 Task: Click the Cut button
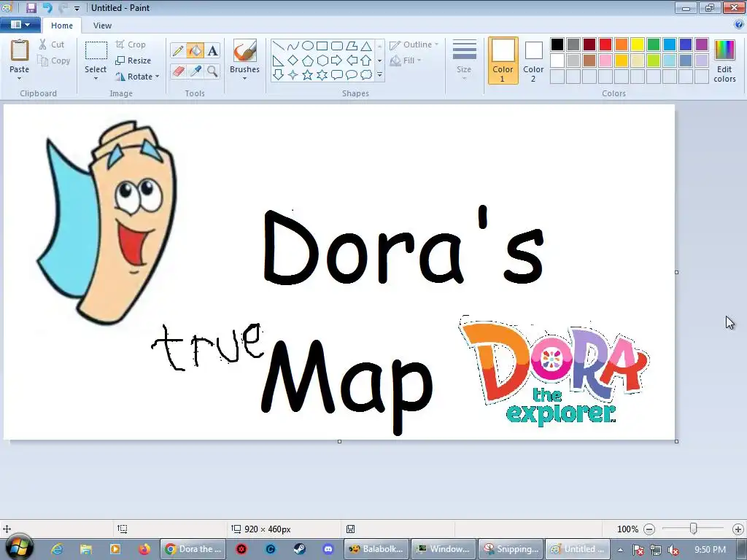coord(52,44)
